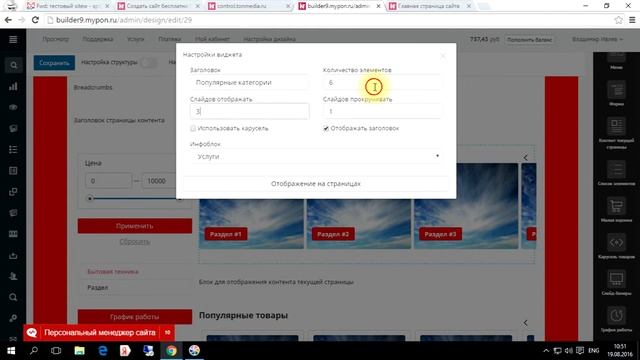Switch to Chrome on the taskbar
The image size is (640, 360).
click(171, 351)
